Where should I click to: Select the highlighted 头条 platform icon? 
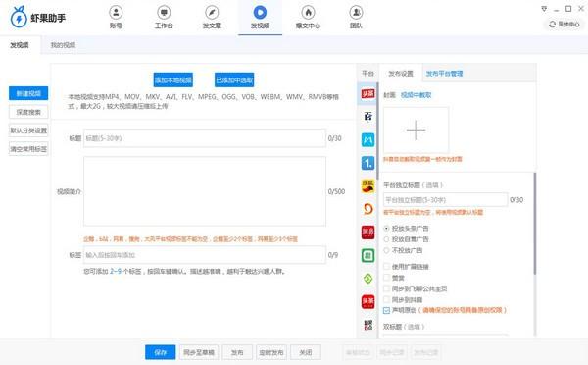(367, 93)
